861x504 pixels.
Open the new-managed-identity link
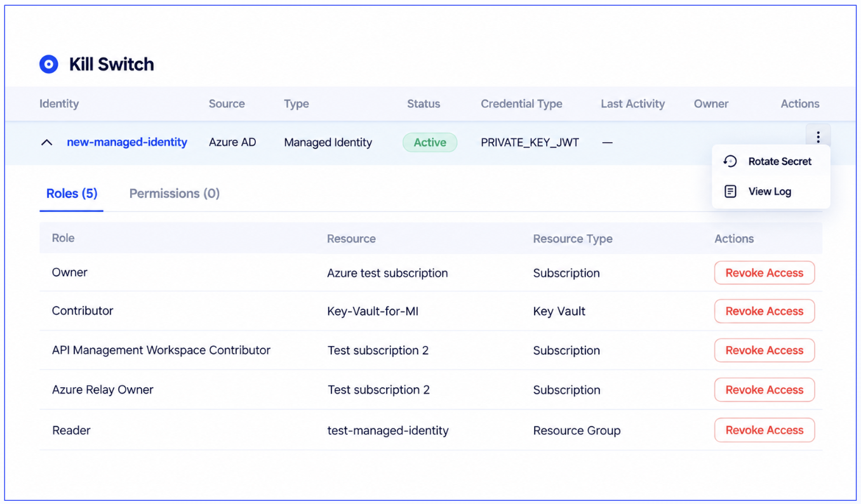tap(127, 142)
